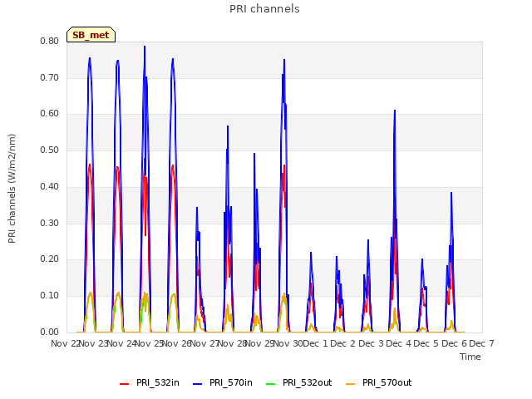Screen dimensions: 532x399
Task: Click the PRI_532in legend label
Action: point(158,382)
